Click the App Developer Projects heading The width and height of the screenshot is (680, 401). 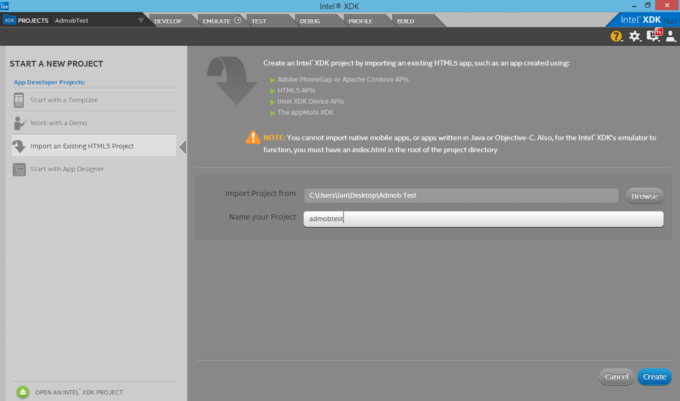pos(49,82)
